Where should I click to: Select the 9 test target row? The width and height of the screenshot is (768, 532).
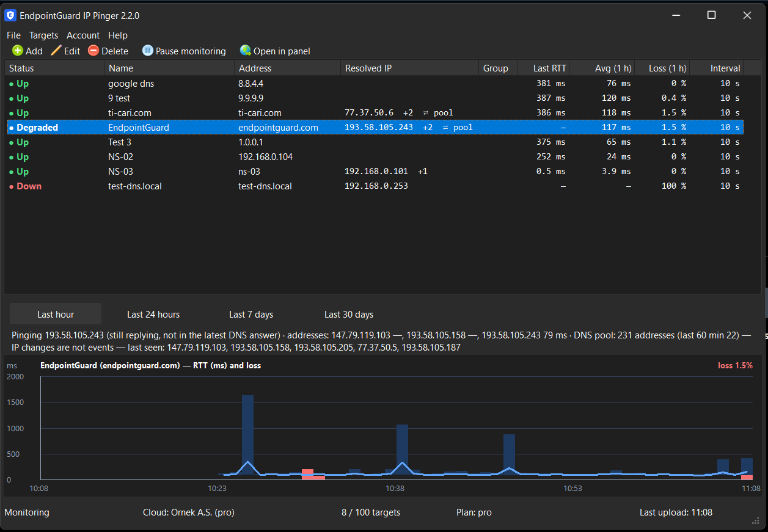(374, 98)
